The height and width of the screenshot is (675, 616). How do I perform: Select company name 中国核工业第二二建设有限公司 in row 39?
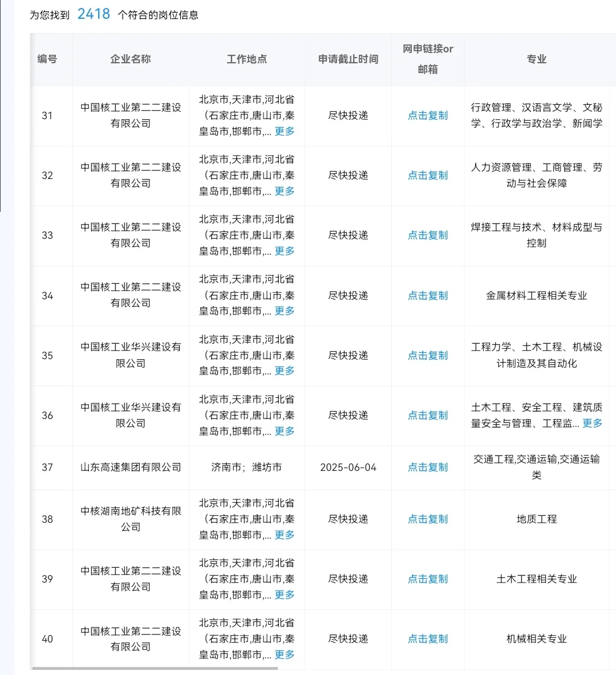[x=130, y=579]
